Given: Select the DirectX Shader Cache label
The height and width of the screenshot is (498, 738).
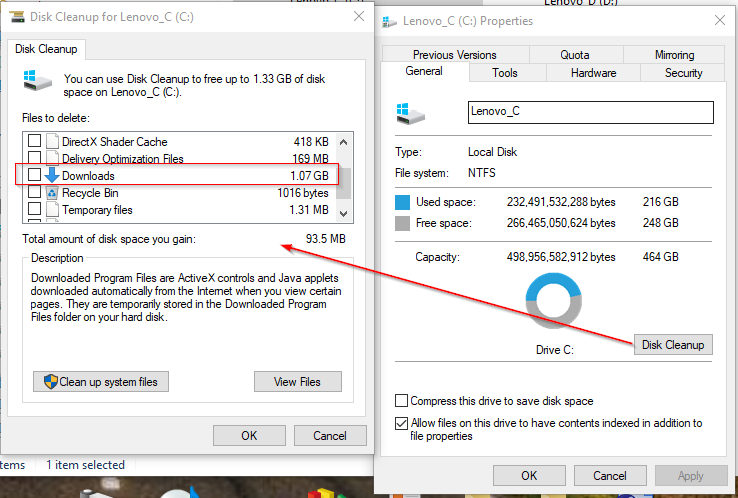Looking at the screenshot, I should coord(114,142).
